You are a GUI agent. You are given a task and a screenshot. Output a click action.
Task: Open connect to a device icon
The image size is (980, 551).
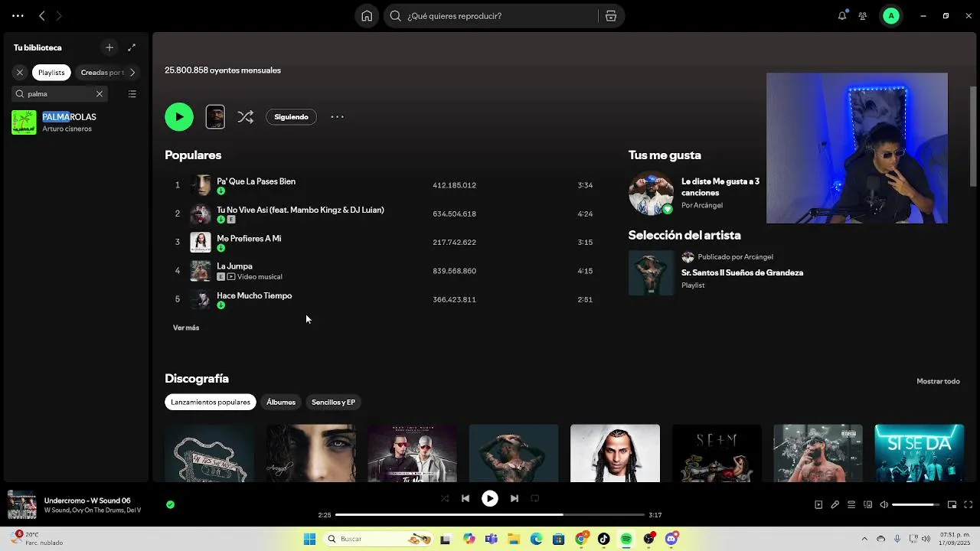867,504
